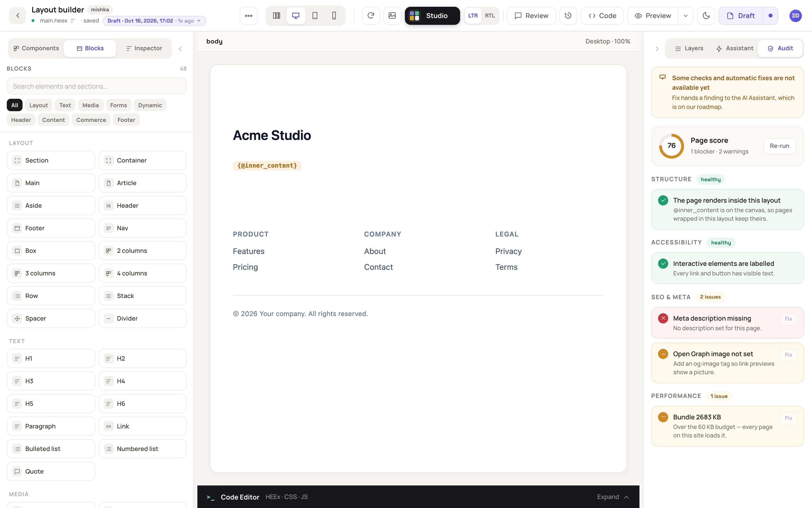Filter blocks by Layout chip

coord(39,105)
